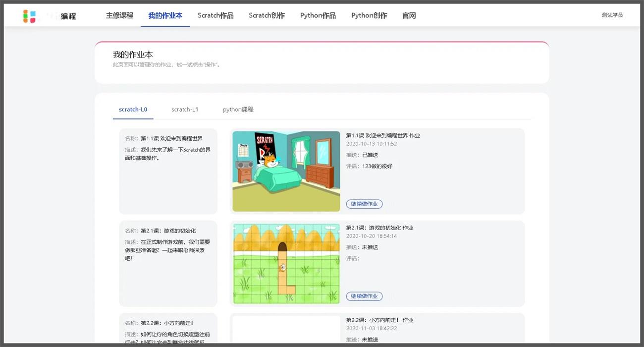Click the 已推送 status text
This screenshot has height=347, width=644.
(x=370, y=155)
